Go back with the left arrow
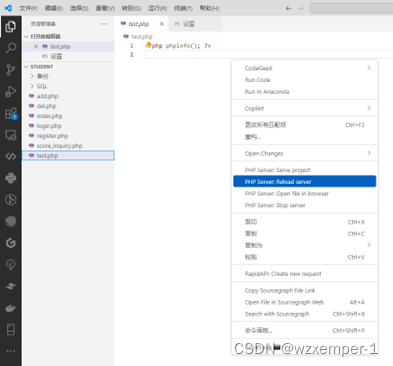The image size is (393, 366). (289, 8)
